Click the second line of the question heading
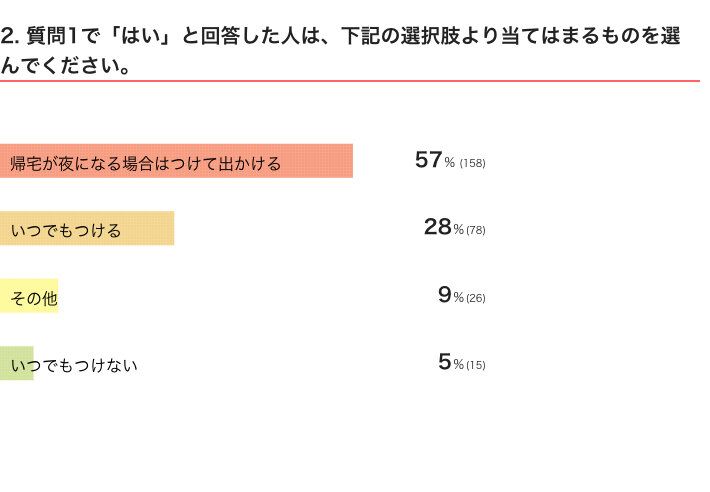The image size is (710, 492). (66, 64)
